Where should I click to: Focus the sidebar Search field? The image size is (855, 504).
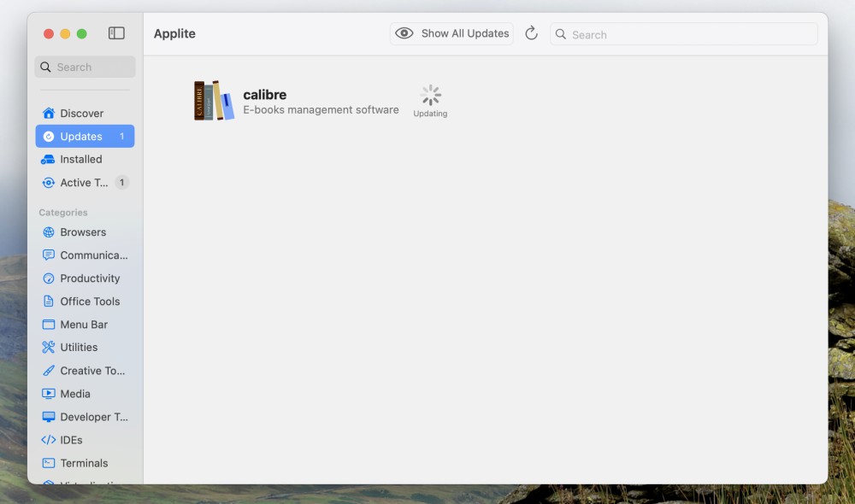[85, 67]
